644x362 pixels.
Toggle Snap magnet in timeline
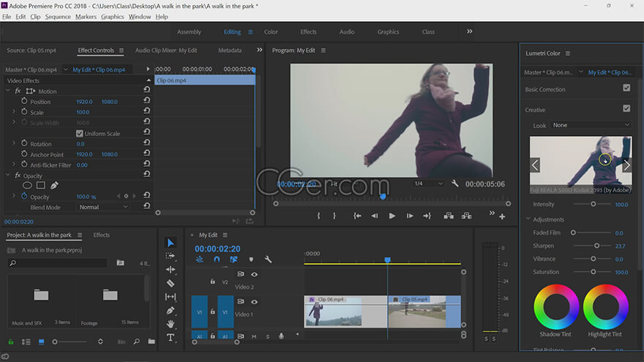[x=217, y=260]
